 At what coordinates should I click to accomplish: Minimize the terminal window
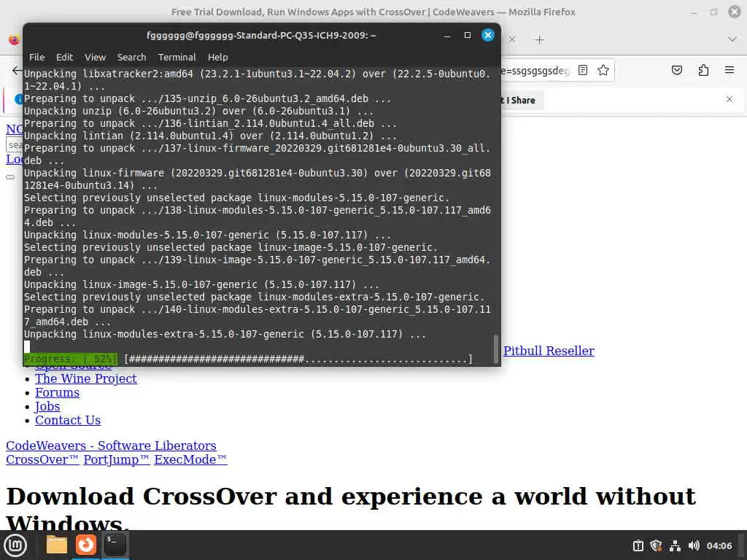click(x=447, y=35)
